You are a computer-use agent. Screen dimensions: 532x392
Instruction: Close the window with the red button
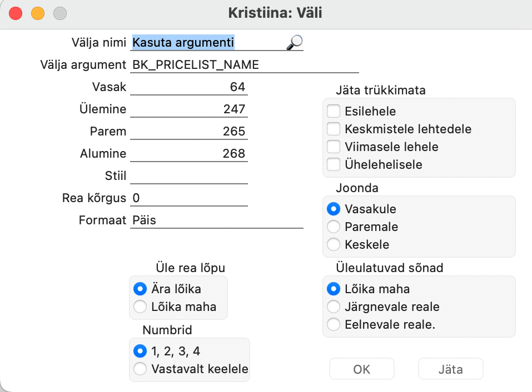(16, 13)
